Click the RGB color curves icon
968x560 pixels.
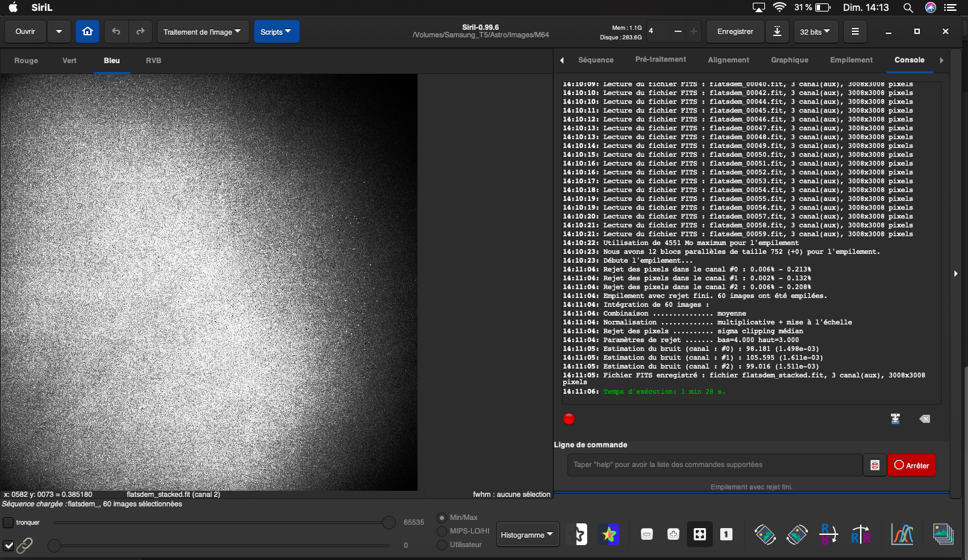(x=901, y=534)
